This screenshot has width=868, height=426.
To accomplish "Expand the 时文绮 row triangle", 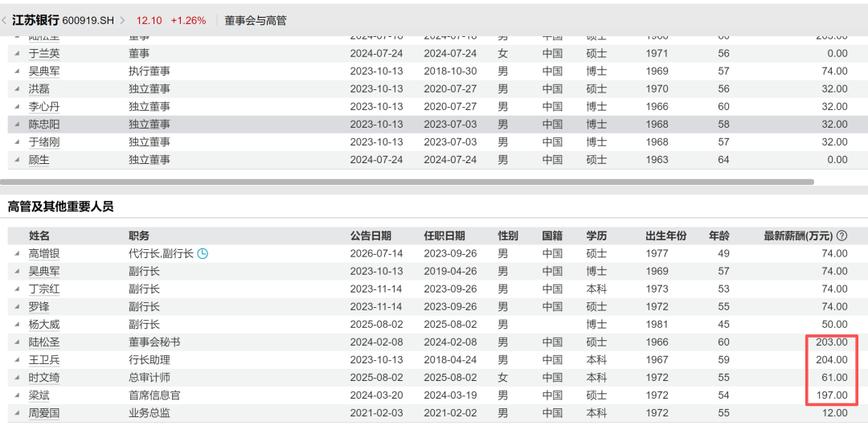I will tap(17, 378).
